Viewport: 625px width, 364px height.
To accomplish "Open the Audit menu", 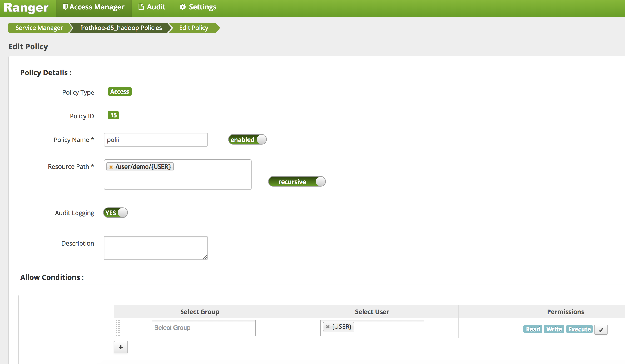I will 152,7.
